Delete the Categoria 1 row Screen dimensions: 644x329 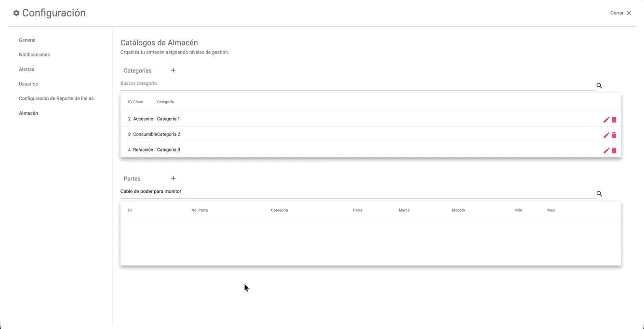point(614,120)
